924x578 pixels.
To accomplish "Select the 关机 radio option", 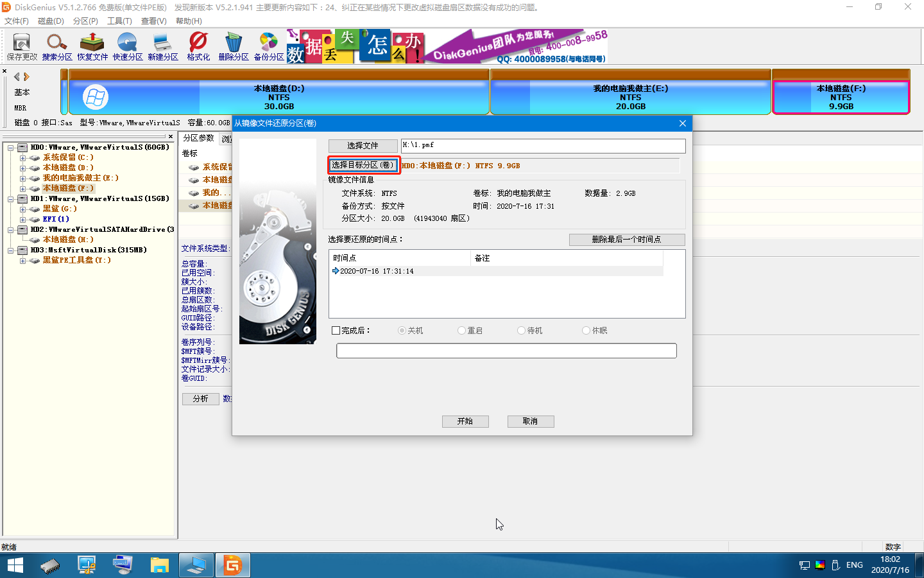I will (x=402, y=331).
